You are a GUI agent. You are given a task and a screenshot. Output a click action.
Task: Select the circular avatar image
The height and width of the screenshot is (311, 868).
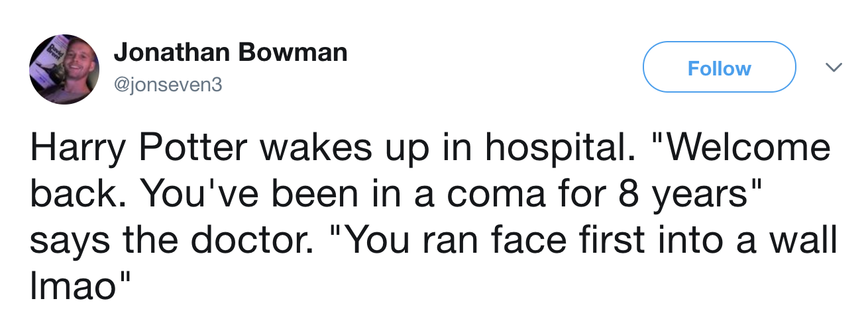pyautogui.click(x=64, y=69)
